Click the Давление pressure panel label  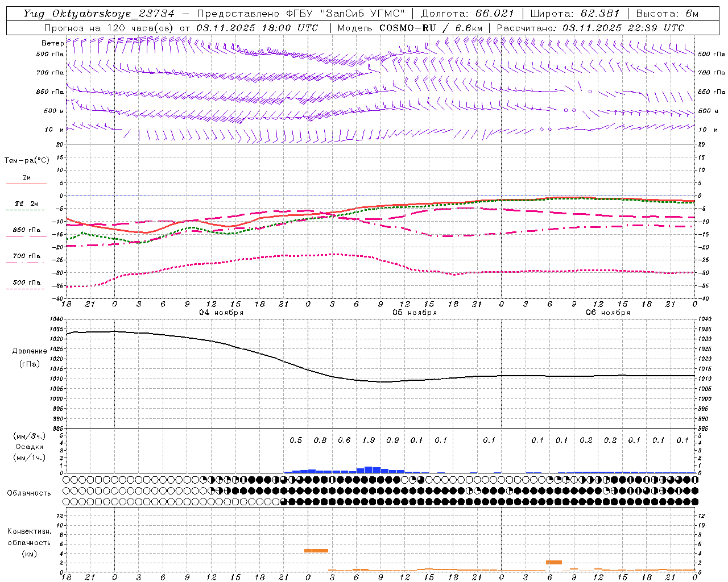30,351
